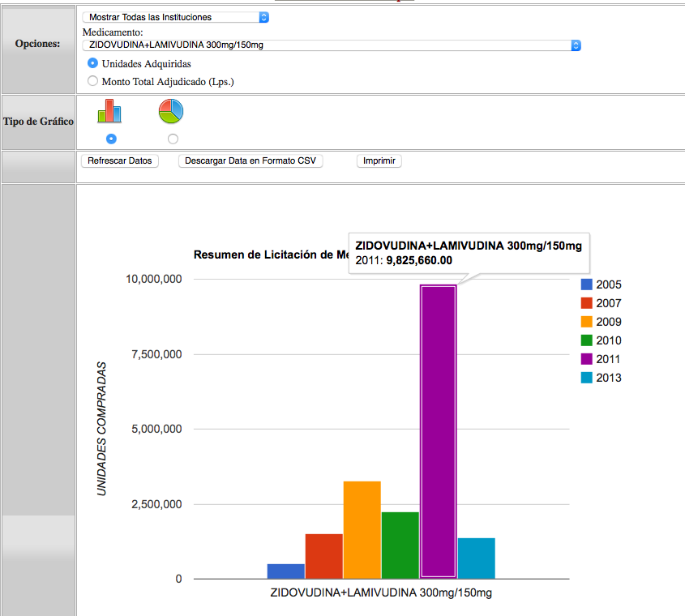Click the teal 2013 bar in chart

pos(477,558)
